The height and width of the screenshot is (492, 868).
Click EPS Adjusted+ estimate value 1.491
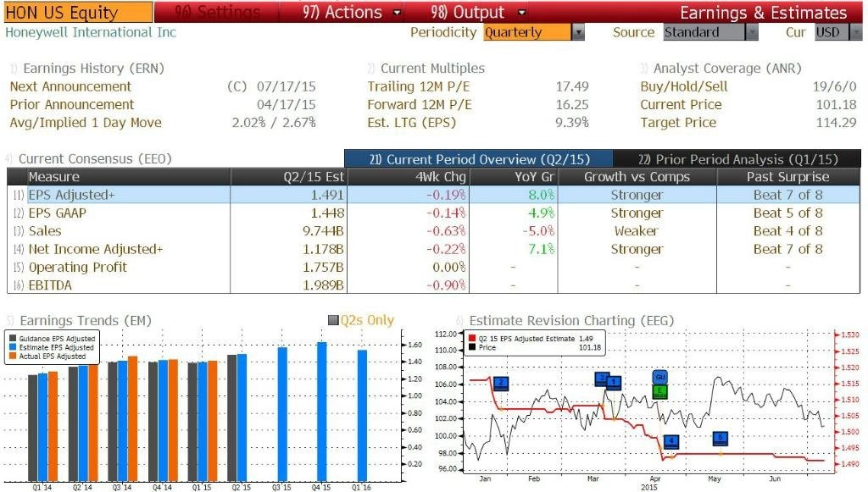pyautogui.click(x=327, y=195)
